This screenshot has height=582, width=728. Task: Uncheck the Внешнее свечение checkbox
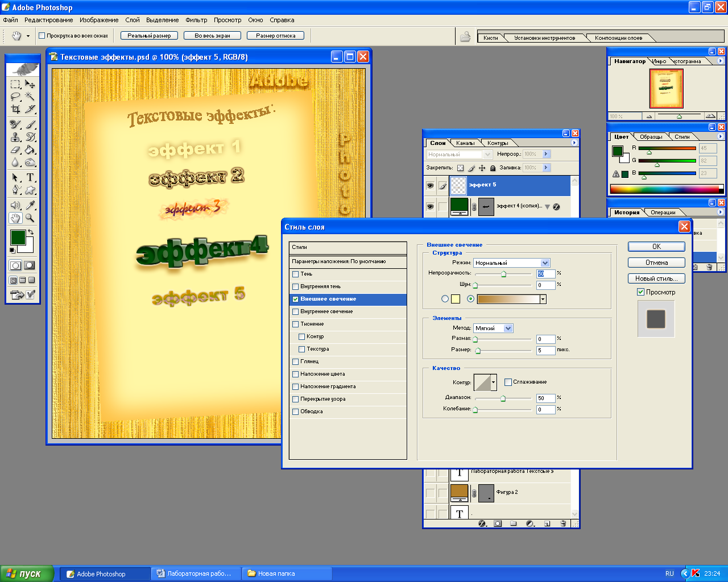coord(295,299)
